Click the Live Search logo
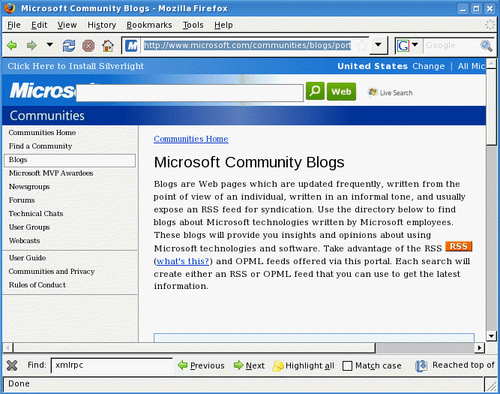 pos(390,92)
